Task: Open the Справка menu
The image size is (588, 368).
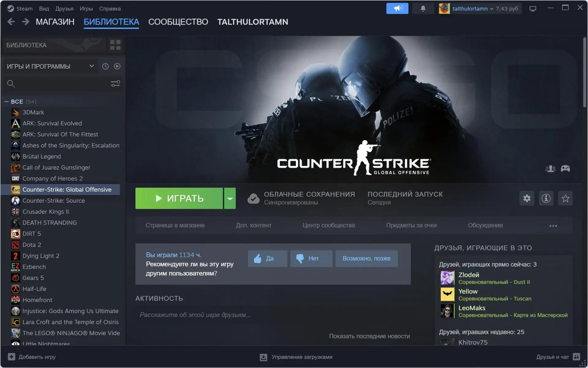Action: (110, 9)
